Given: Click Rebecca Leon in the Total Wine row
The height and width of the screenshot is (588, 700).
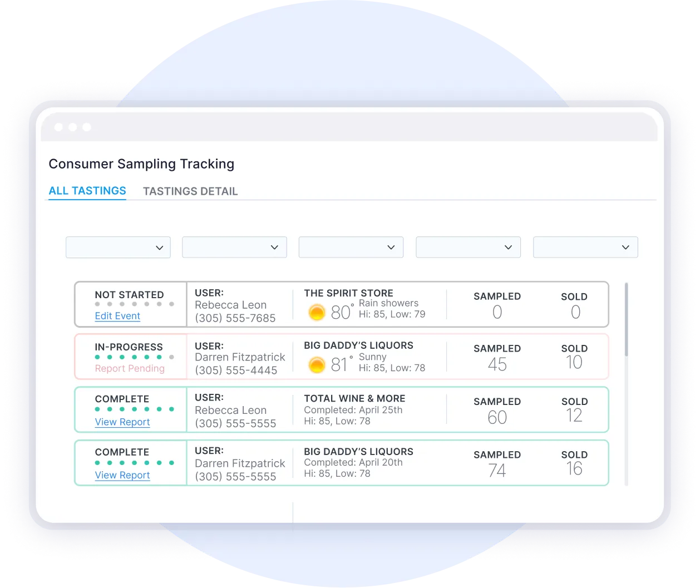Looking at the screenshot, I should coord(230,411).
